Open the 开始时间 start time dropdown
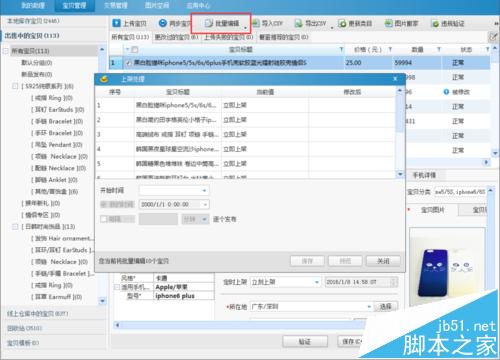Viewport: 500px width, 360px height. tap(204, 190)
